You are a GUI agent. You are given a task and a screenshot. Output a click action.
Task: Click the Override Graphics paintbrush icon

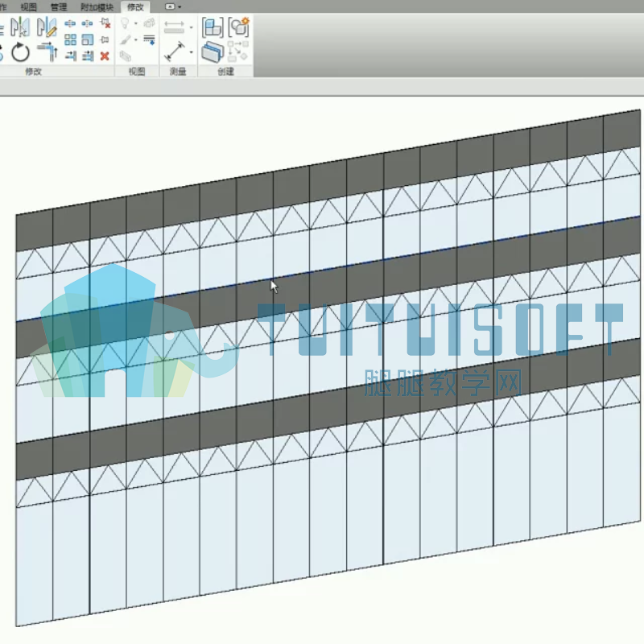click(x=126, y=39)
